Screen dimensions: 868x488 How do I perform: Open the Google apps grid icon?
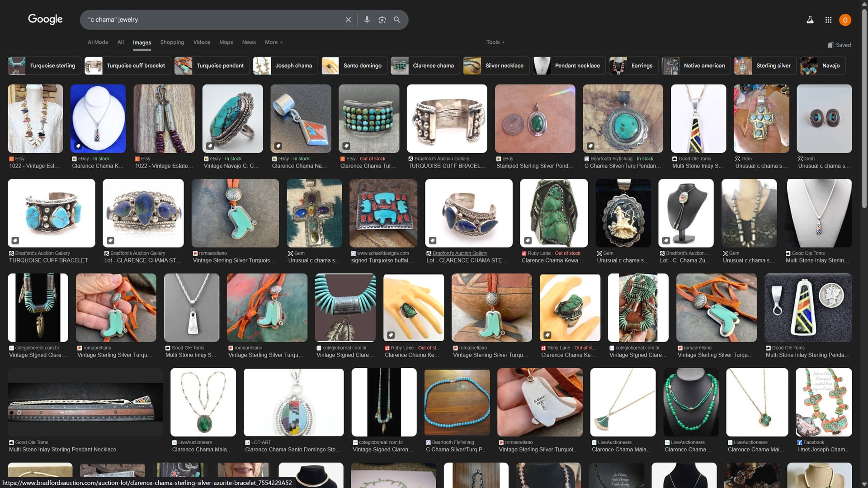pos(828,20)
